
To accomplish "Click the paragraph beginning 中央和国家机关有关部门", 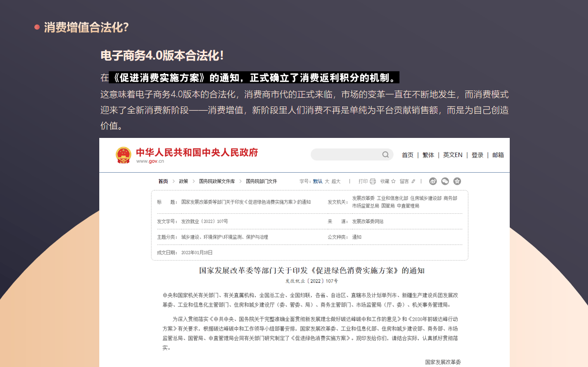I will pyautogui.click(x=310, y=300).
